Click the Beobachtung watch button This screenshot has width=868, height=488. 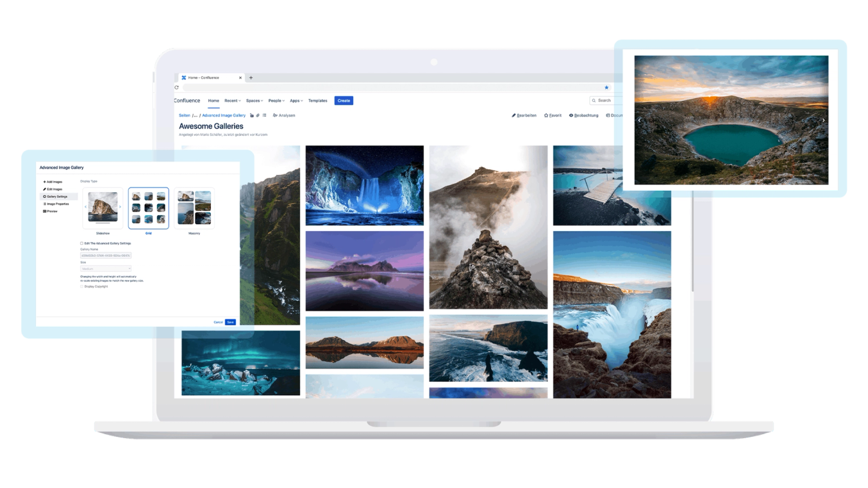(583, 115)
